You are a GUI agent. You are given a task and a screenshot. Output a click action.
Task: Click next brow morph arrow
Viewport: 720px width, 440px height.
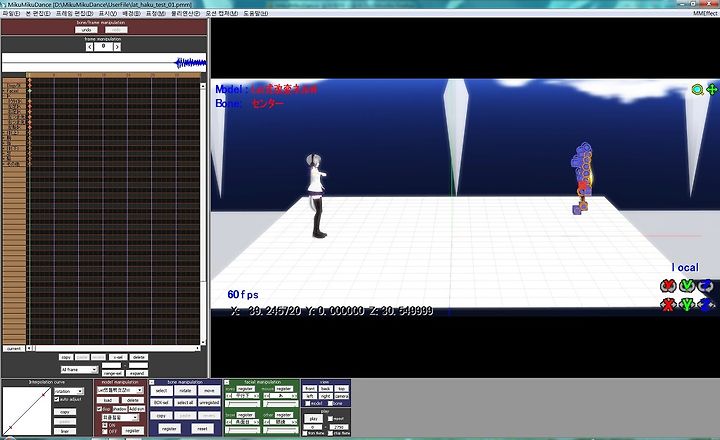[255, 422]
